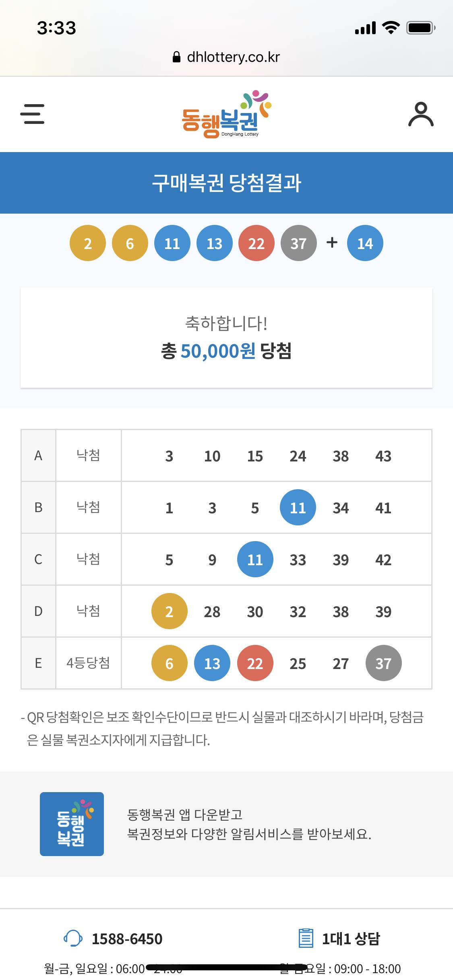The height and width of the screenshot is (980, 453).
Task: Tap the app download promo text
Action: [x=248, y=824]
